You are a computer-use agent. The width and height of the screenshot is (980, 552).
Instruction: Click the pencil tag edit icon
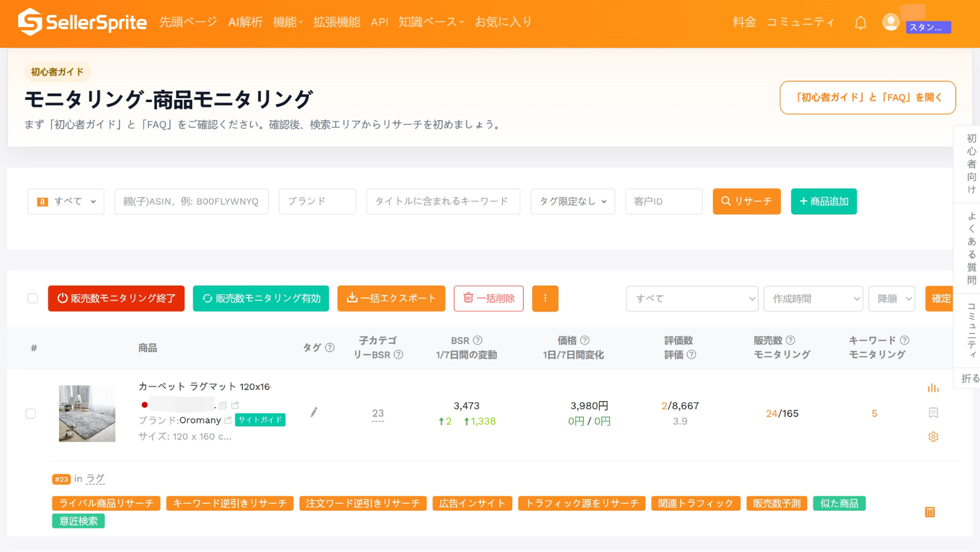pyautogui.click(x=314, y=412)
